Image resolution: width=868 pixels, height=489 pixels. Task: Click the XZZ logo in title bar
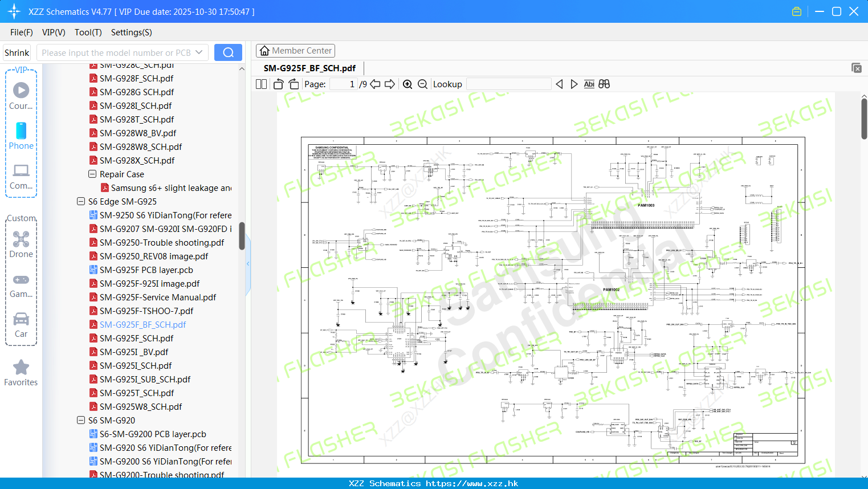click(14, 11)
